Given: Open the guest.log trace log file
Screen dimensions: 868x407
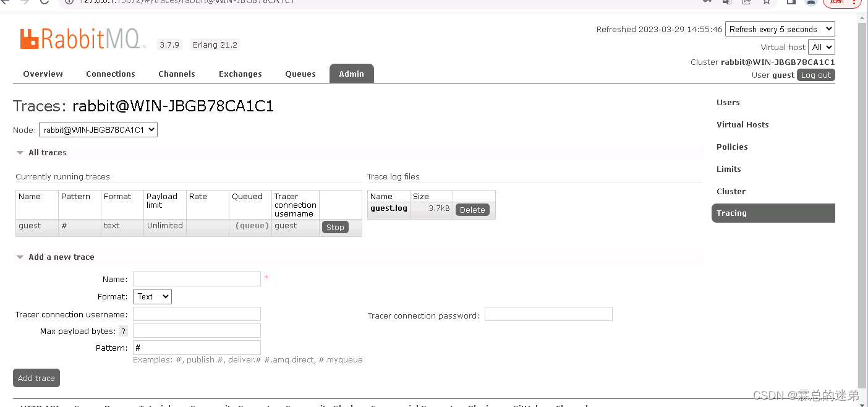Looking at the screenshot, I should 388,208.
